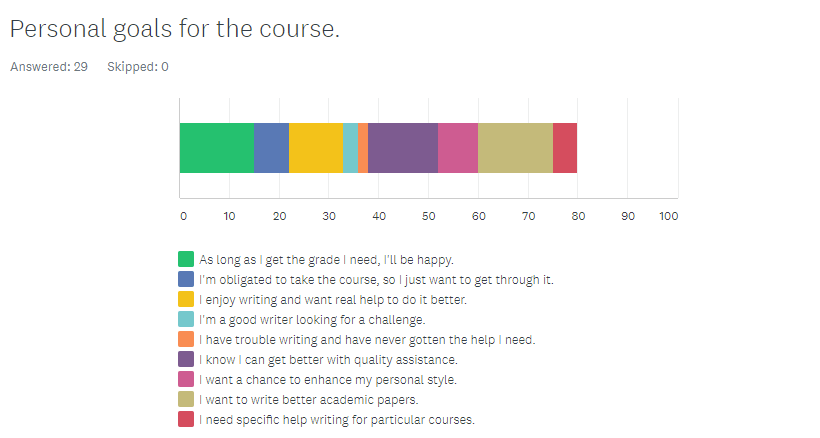Click the purple legend swatch for quality assistance

(x=185, y=359)
